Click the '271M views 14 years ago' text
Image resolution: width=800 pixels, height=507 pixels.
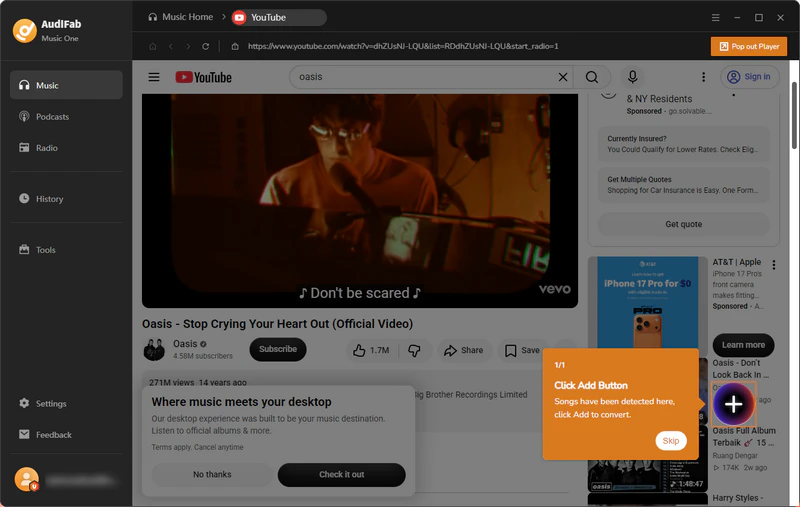click(197, 383)
